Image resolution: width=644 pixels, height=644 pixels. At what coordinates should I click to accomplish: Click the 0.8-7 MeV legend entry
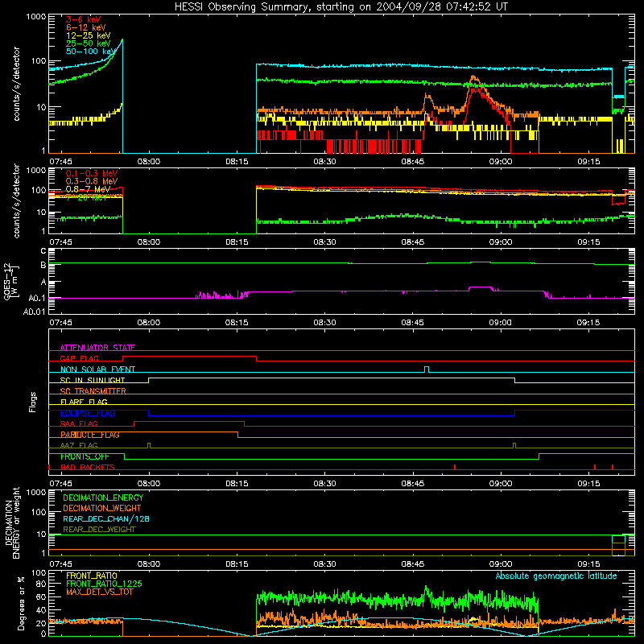pyautogui.click(x=89, y=189)
